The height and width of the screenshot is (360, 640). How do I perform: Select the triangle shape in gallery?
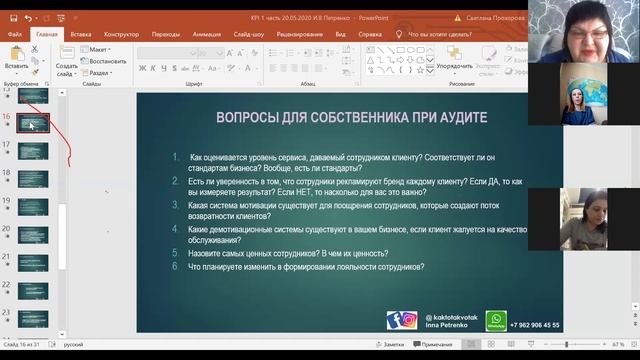point(371,60)
